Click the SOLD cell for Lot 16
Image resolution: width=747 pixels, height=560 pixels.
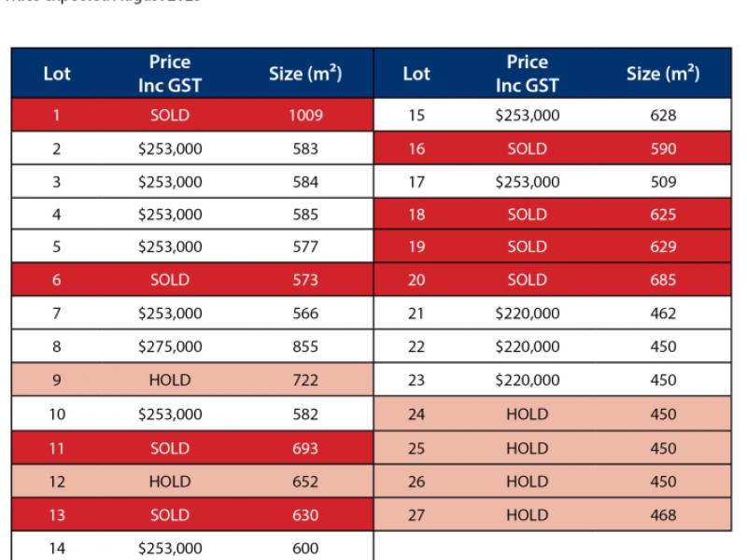(527, 149)
